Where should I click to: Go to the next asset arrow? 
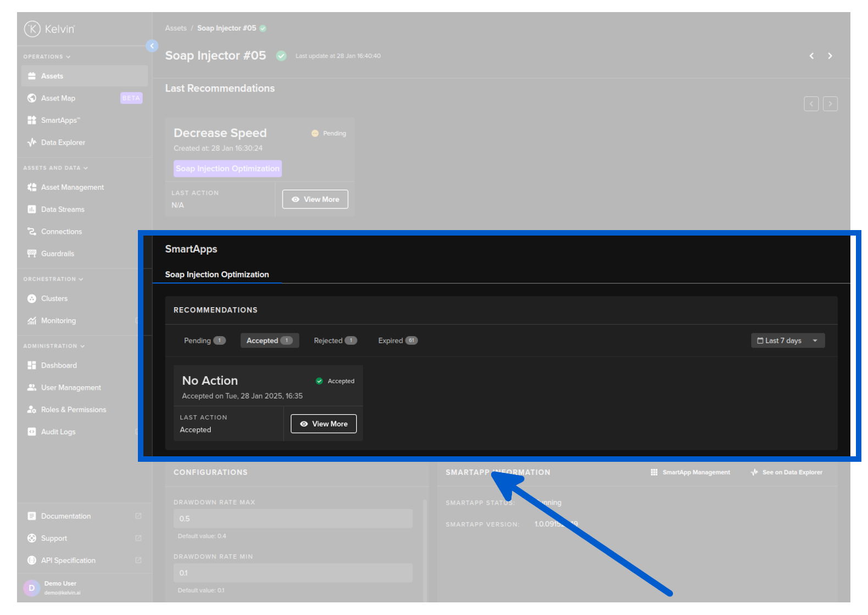coord(830,56)
